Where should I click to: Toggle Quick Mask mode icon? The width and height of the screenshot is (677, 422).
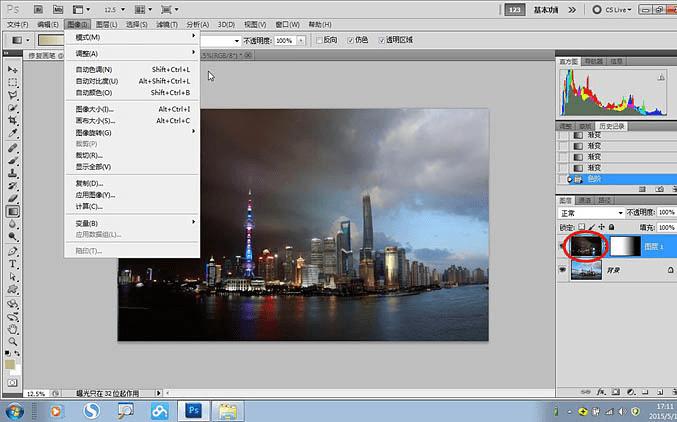tap(13, 383)
